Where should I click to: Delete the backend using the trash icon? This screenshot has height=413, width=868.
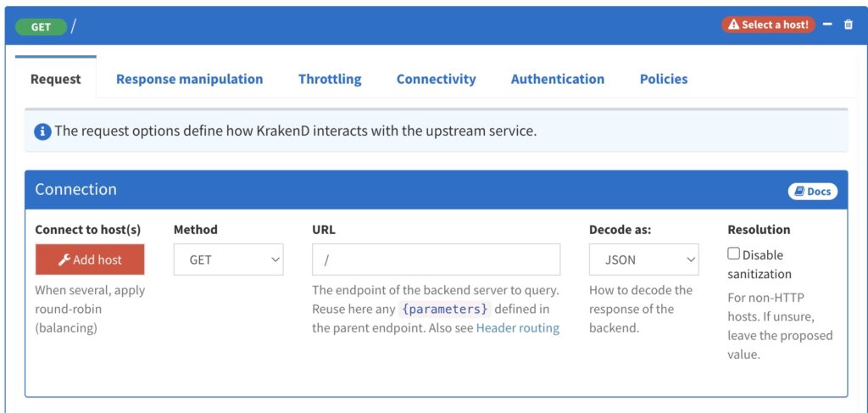point(848,25)
